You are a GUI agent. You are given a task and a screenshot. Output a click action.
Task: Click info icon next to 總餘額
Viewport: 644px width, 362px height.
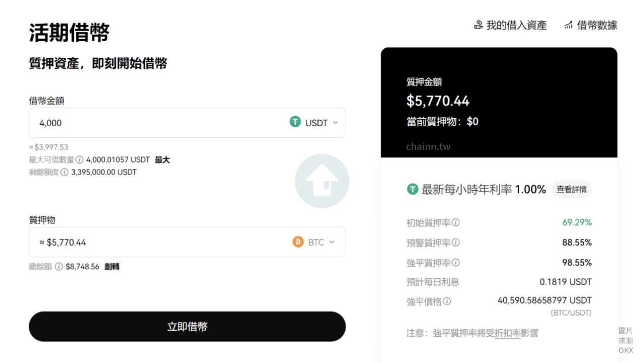click(x=59, y=266)
